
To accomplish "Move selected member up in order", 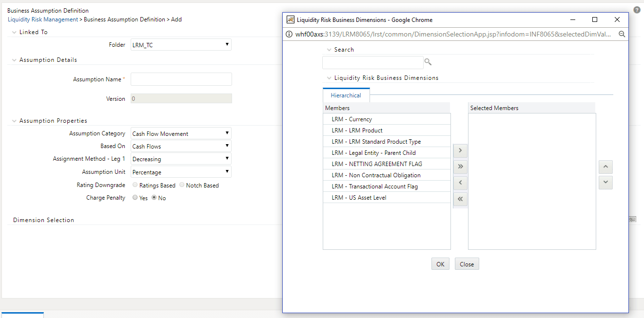I will [605, 167].
